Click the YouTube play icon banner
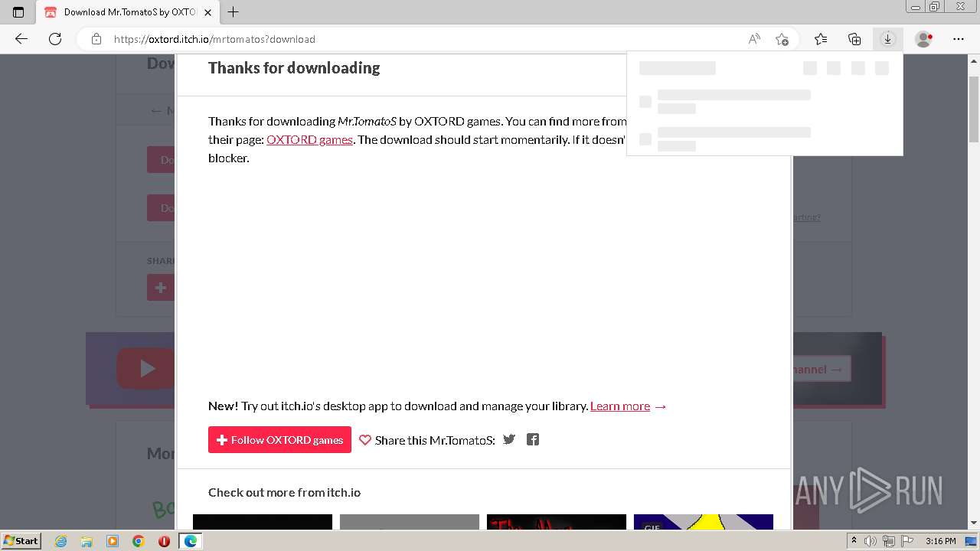The height and width of the screenshot is (551, 980). (x=146, y=369)
